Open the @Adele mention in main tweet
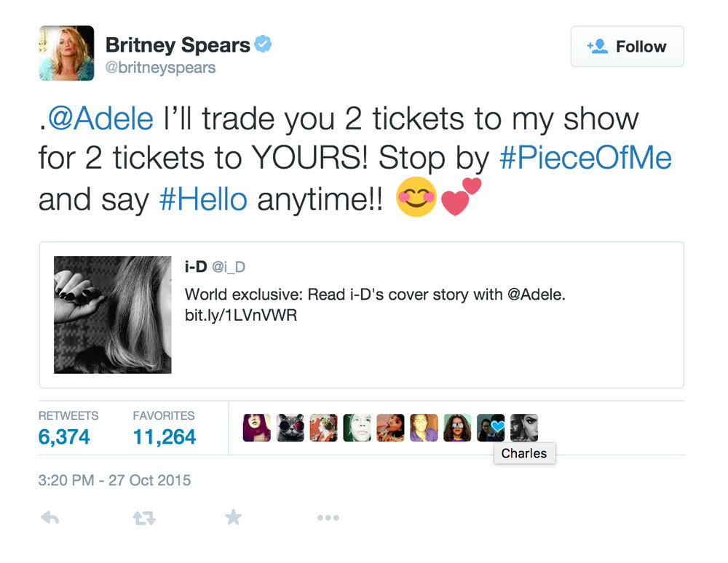The width and height of the screenshot is (728, 563). coord(100,119)
